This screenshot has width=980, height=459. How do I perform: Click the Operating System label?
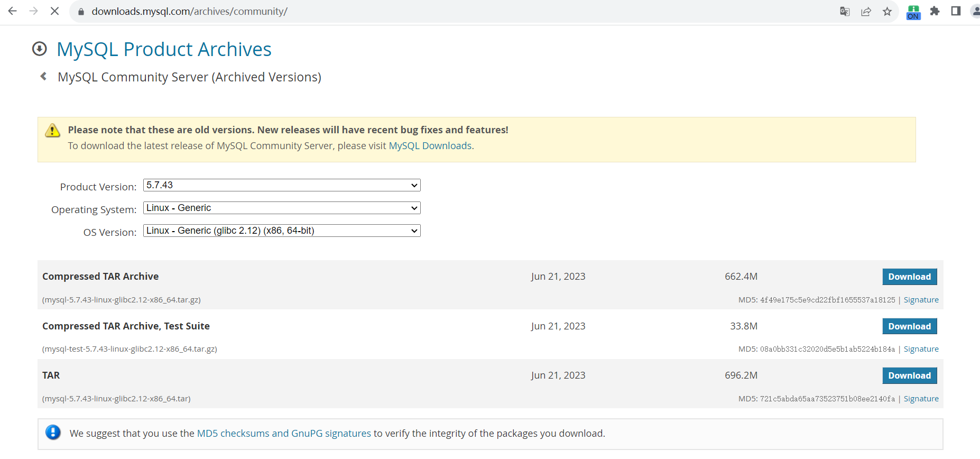coord(94,210)
